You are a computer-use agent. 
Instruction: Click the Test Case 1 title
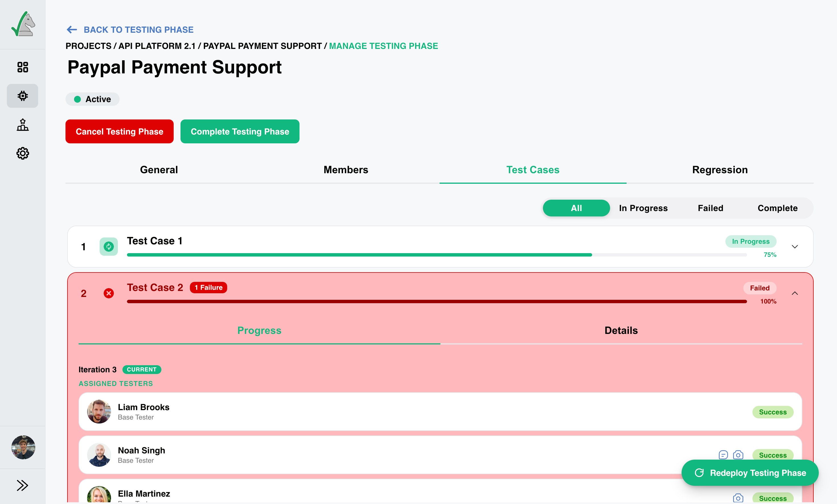point(155,241)
